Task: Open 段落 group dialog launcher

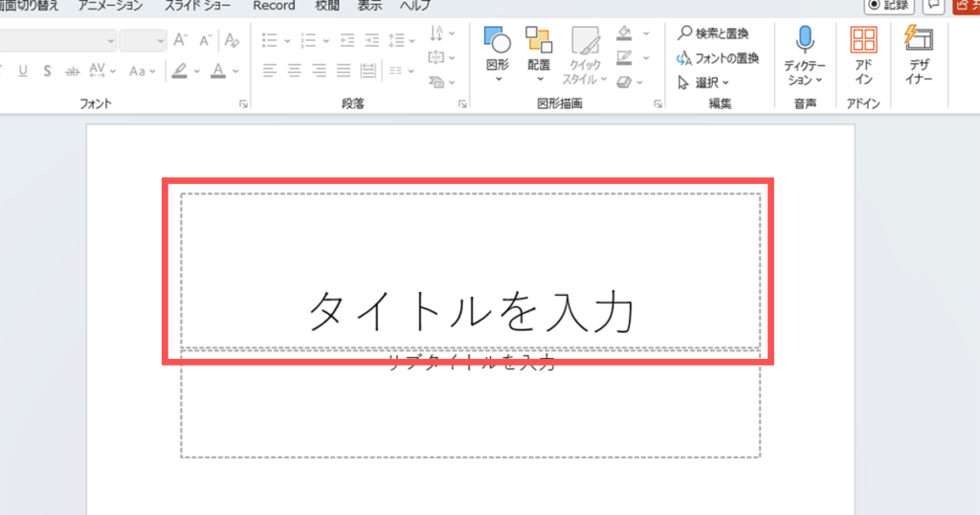Action: 462,104
